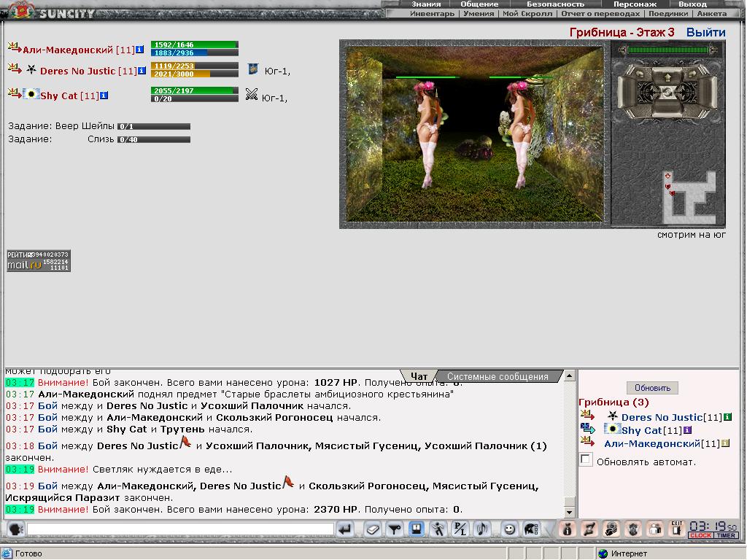Open info icon next to Deres No Justic in party list
Image resolution: width=747 pixels, height=560 pixels.
pos(142,71)
